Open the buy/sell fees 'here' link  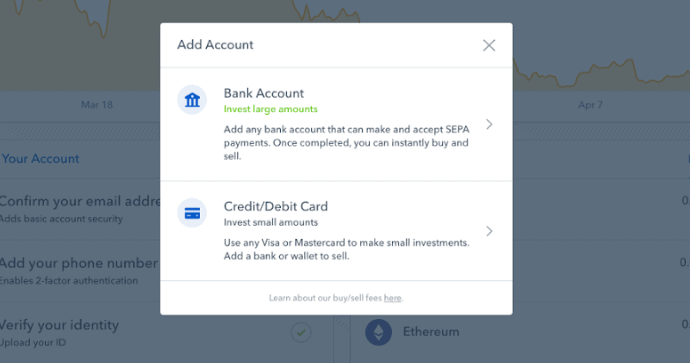tap(393, 298)
